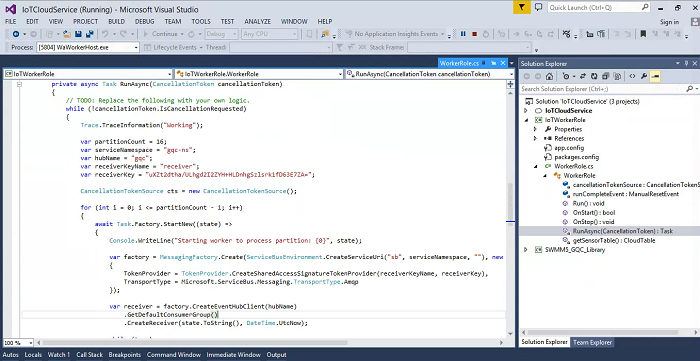Open the Breakpoints window tab

(x=125, y=355)
